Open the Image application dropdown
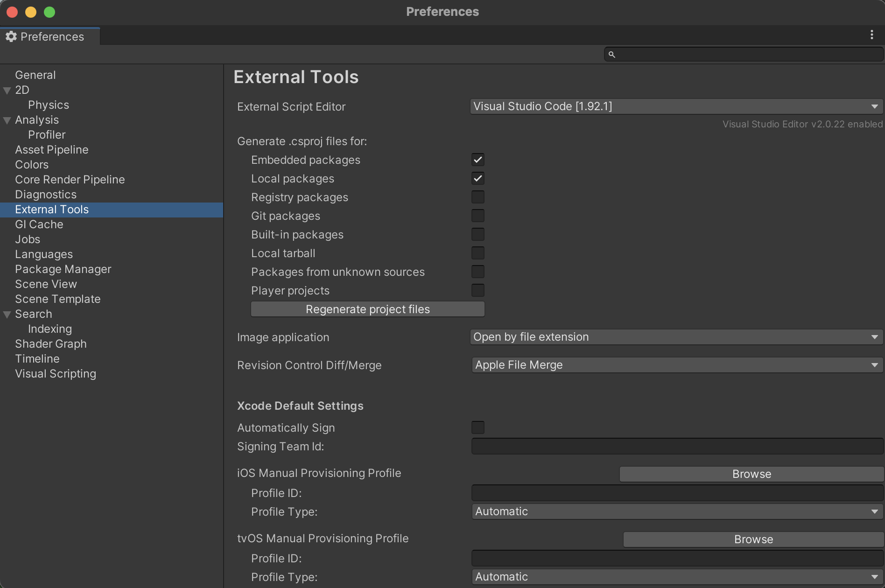The width and height of the screenshot is (885, 588). coord(676,337)
